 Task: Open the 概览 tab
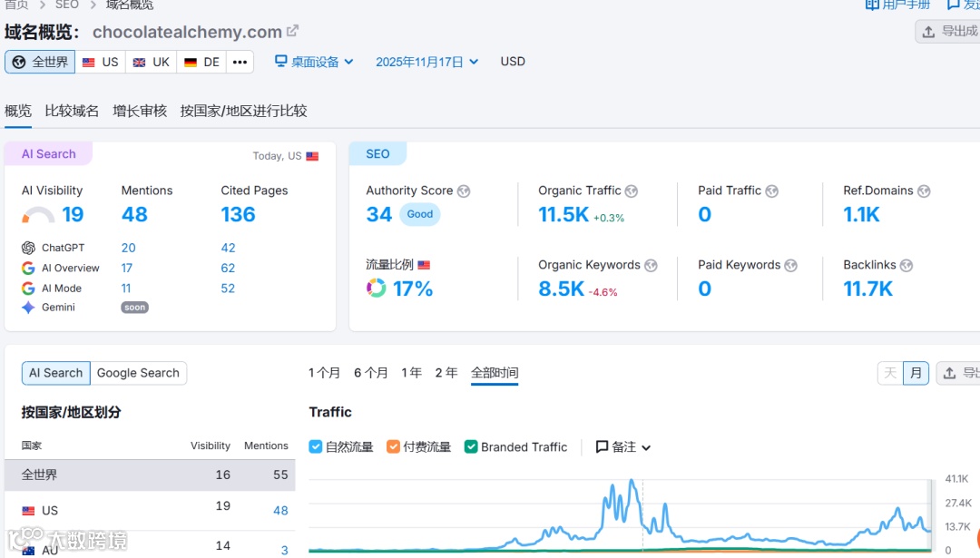tap(18, 112)
